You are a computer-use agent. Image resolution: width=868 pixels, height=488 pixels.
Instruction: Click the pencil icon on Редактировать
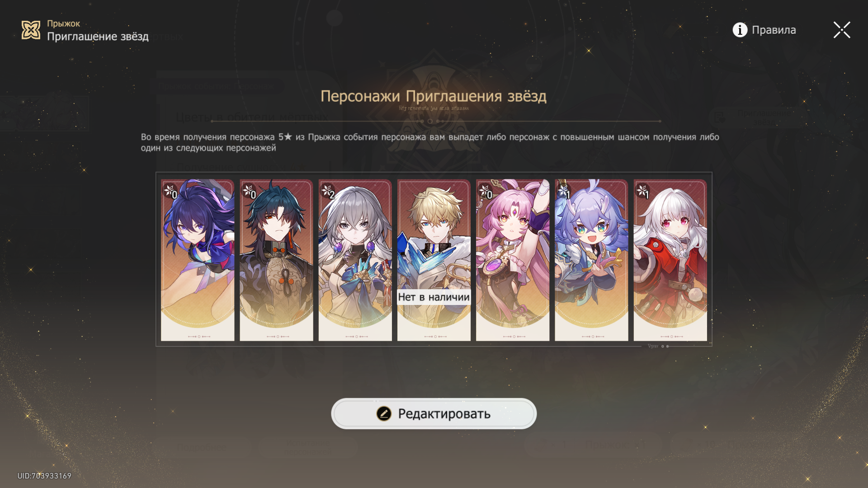click(384, 413)
